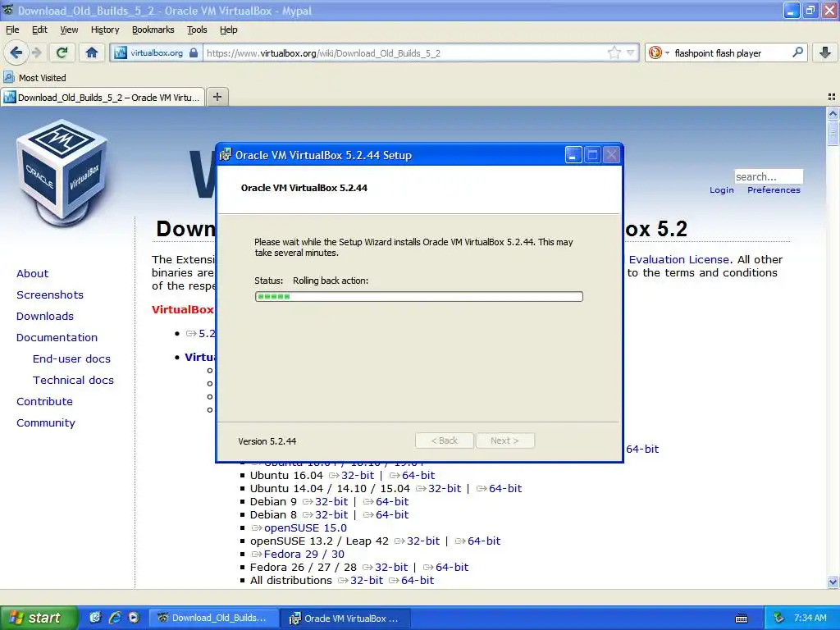Open the browser Home page icon
This screenshot has width=840, height=630.
[92, 52]
